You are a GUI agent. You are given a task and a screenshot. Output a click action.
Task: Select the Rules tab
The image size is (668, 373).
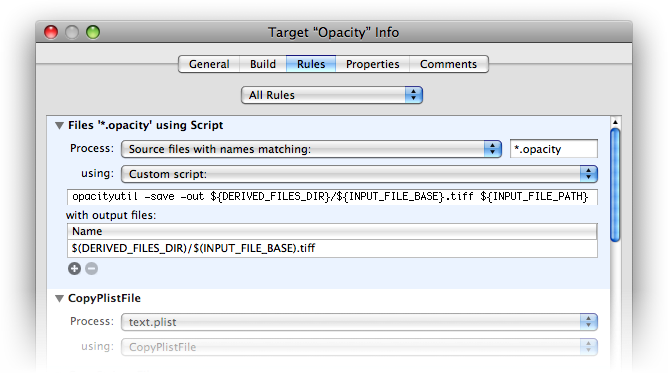[311, 64]
